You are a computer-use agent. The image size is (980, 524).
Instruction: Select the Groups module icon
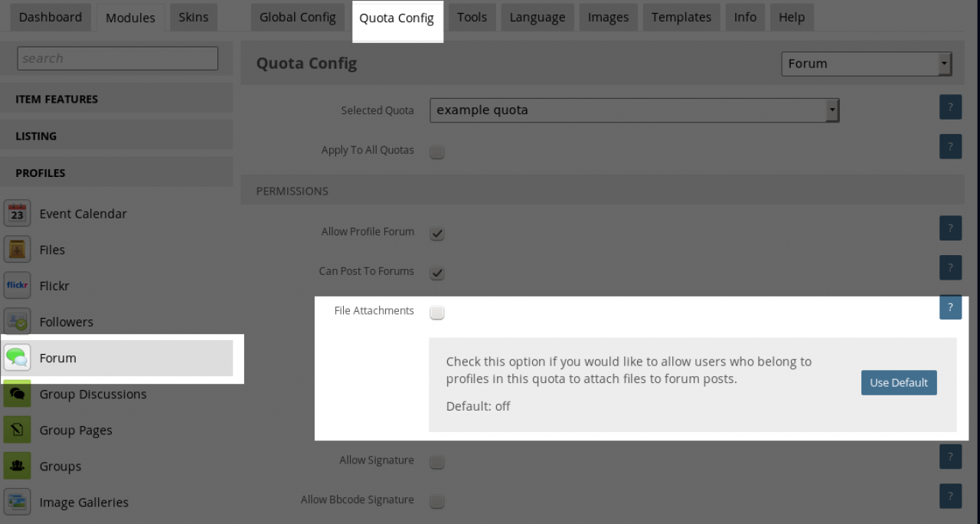click(x=18, y=466)
